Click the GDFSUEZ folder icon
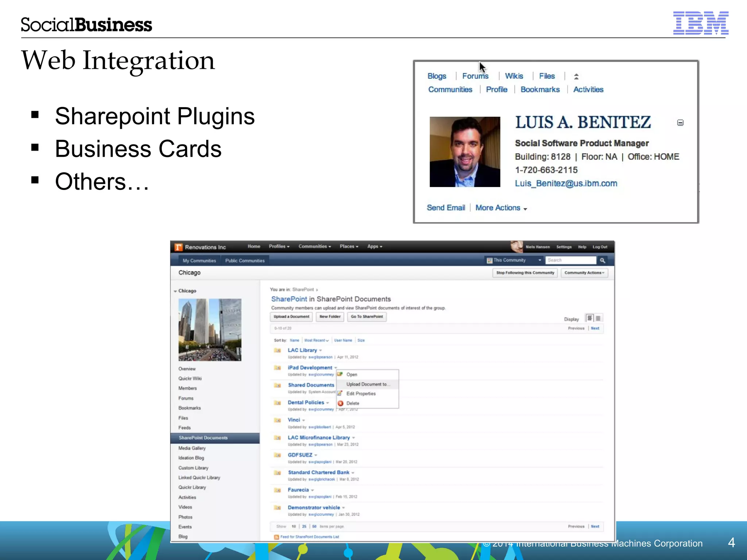Screen dimensions: 747x560 278,455
